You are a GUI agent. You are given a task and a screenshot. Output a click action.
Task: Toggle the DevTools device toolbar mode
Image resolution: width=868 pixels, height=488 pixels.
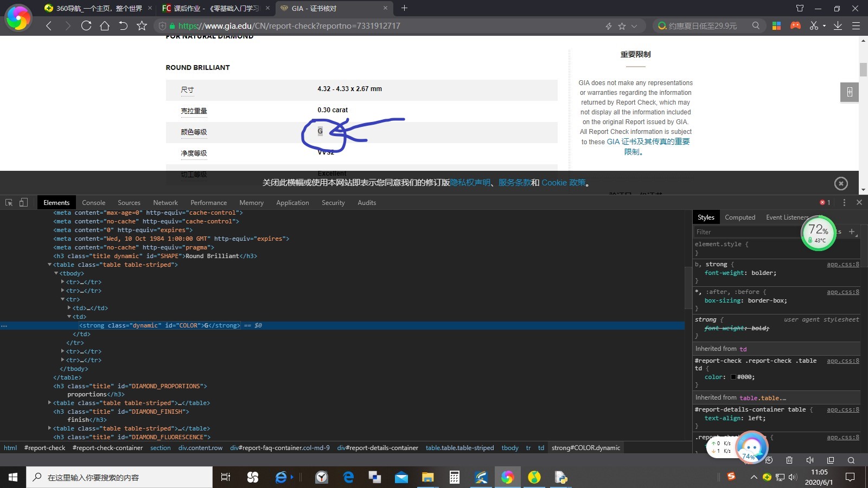[23, 202]
